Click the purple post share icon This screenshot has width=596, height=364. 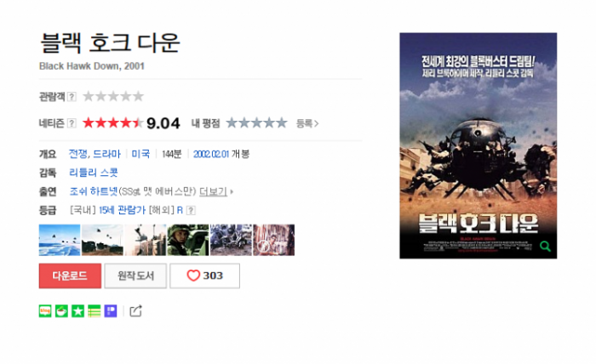point(111,311)
